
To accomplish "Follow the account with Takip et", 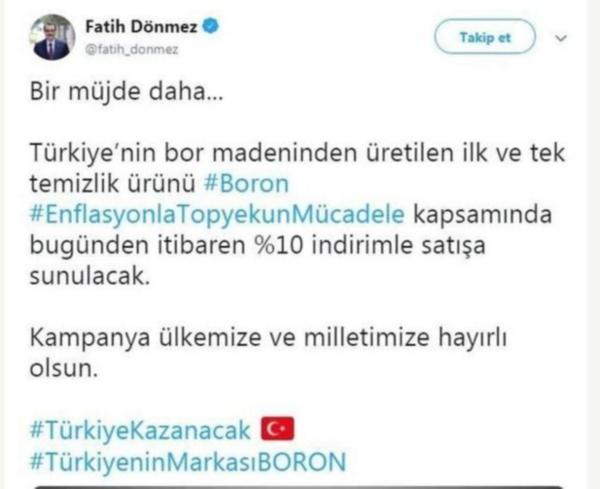I will click(485, 37).
